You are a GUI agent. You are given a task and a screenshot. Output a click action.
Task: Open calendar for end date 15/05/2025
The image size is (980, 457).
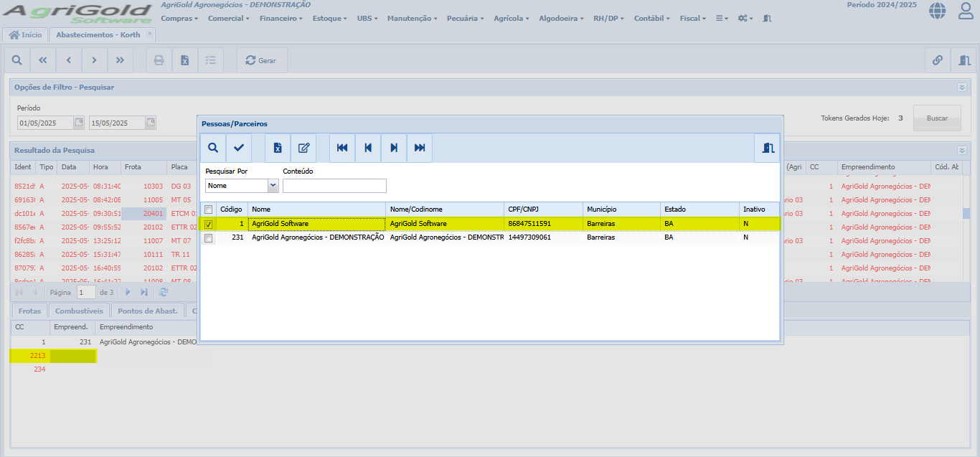[151, 123]
